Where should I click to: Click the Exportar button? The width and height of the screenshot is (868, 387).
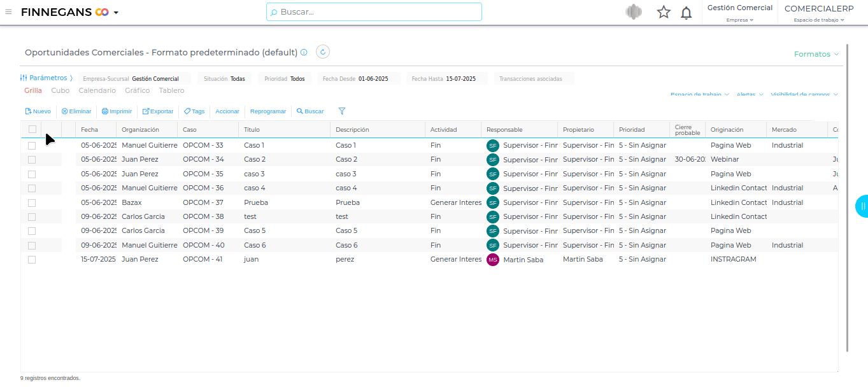click(157, 111)
